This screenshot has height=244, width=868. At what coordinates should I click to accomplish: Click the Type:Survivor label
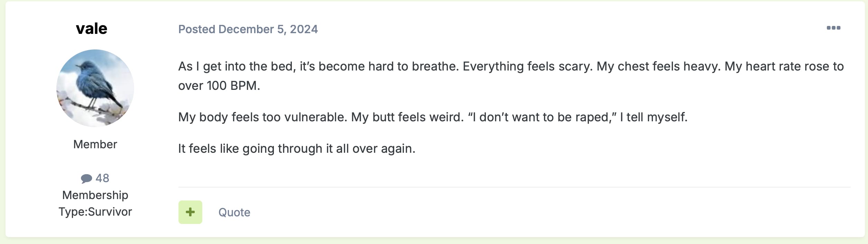click(95, 212)
